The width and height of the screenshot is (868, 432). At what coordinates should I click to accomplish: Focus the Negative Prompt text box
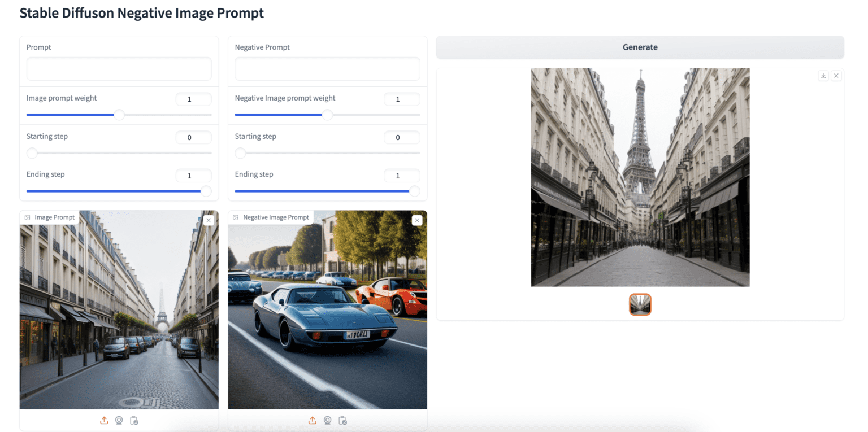(x=327, y=69)
